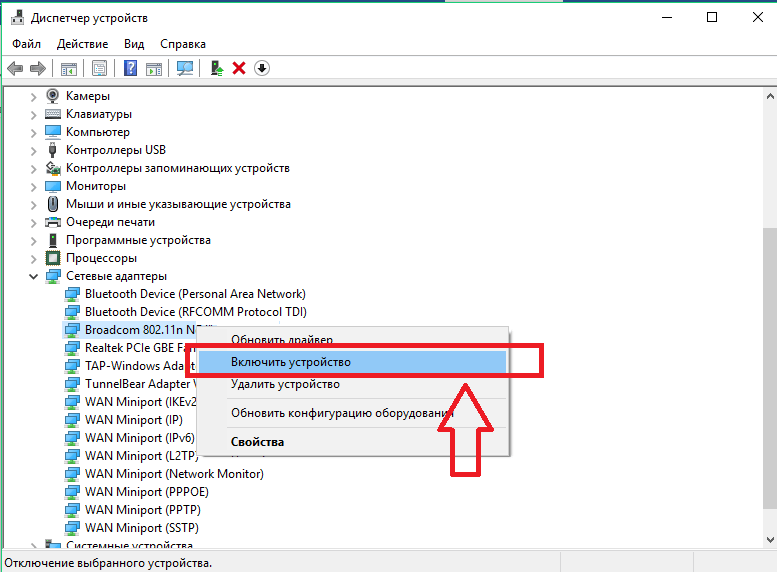This screenshot has width=777, height=572.
Task: Click the down-arrow disable device icon
Action: coord(262,68)
